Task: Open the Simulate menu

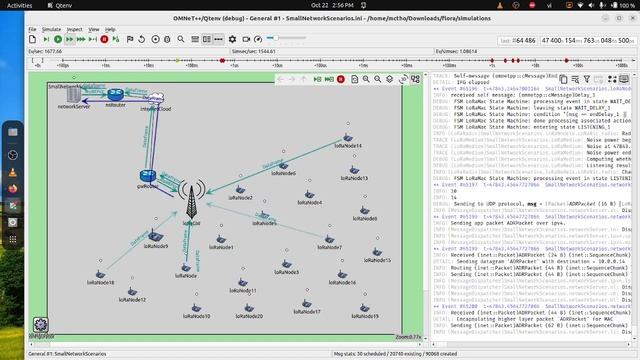Action: tap(51, 29)
